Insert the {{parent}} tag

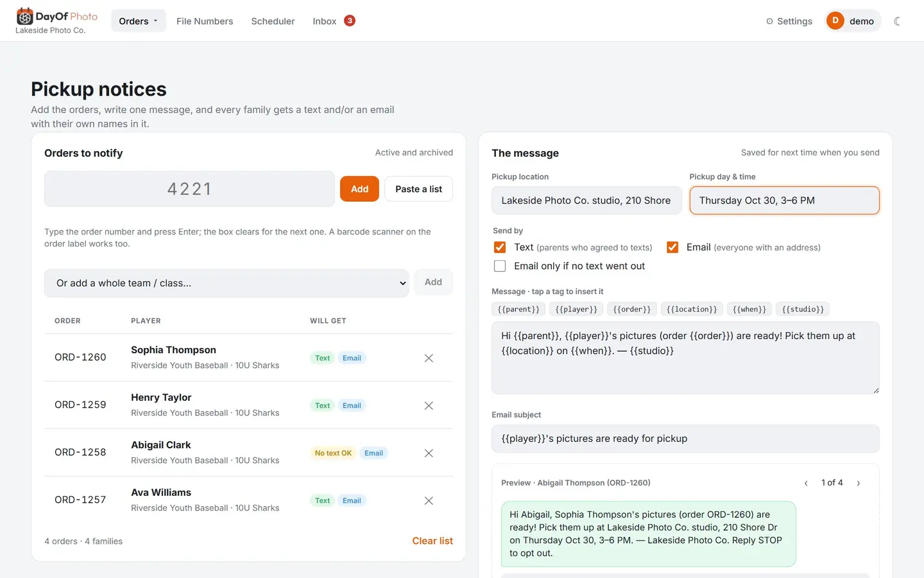point(518,310)
